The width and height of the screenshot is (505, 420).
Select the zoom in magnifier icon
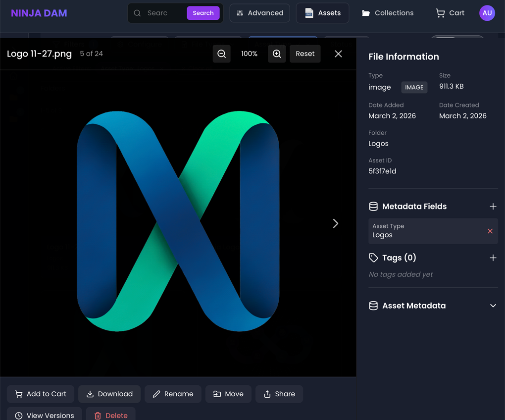[277, 53]
